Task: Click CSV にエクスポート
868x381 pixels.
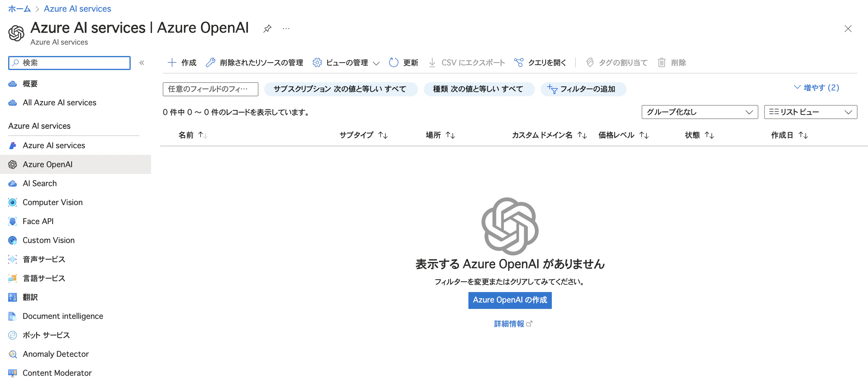Action: (466, 62)
